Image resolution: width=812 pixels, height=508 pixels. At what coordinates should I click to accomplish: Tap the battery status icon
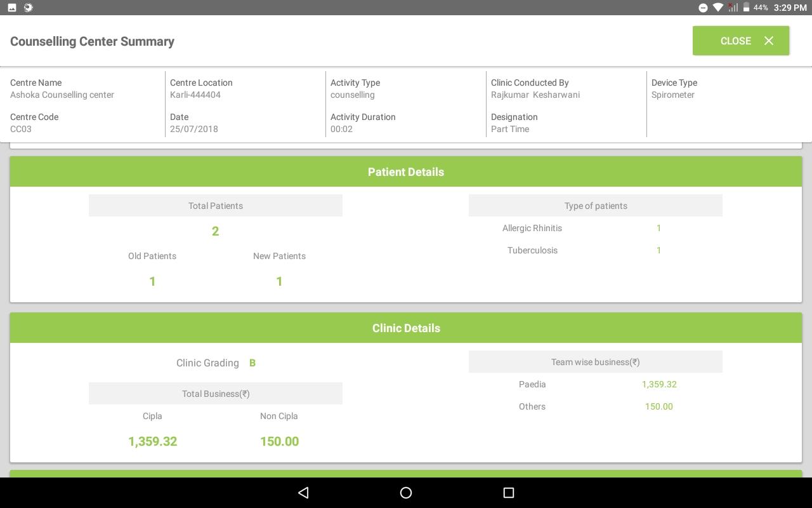[747, 8]
